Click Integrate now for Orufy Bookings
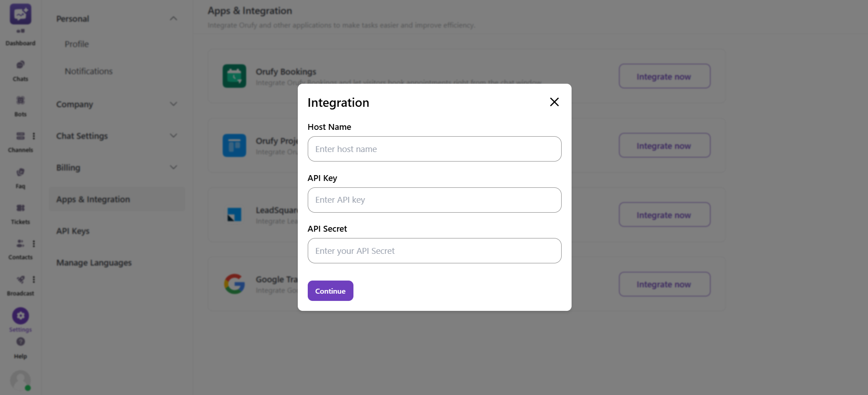Viewport: 868px width, 395px height. pyautogui.click(x=664, y=76)
